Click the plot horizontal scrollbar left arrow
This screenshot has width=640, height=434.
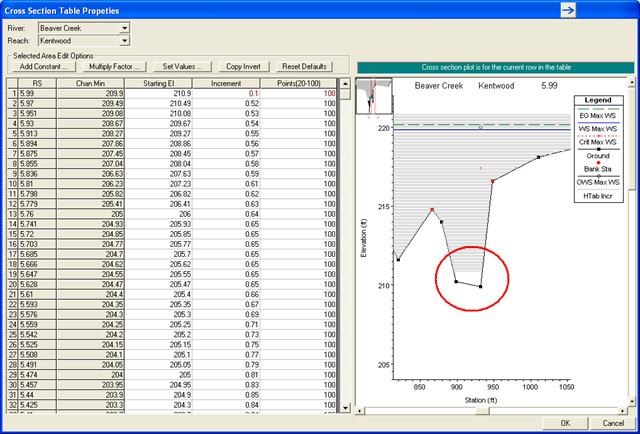[x=360, y=411]
